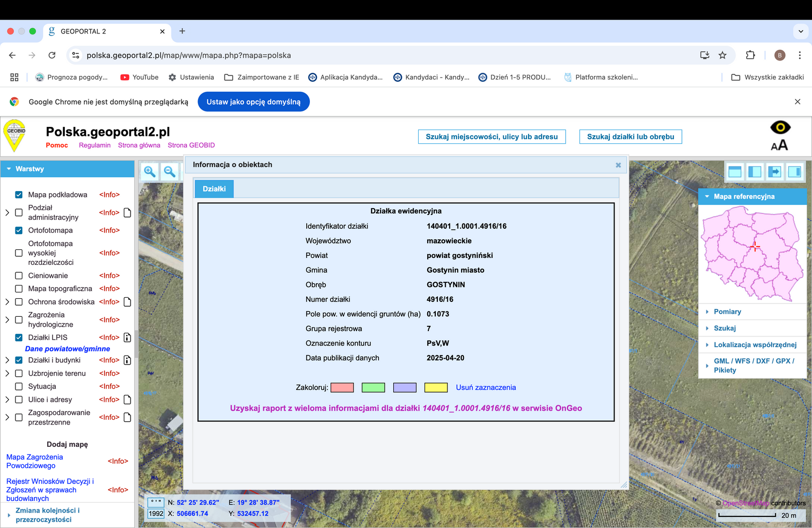Viewport: 812px width, 528px height.
Task: Change font size with the AA icon
Action: 780,145
